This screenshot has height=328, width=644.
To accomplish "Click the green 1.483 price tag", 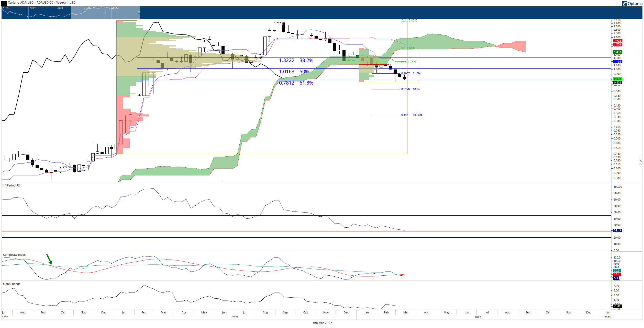I will tap(617, 52).
